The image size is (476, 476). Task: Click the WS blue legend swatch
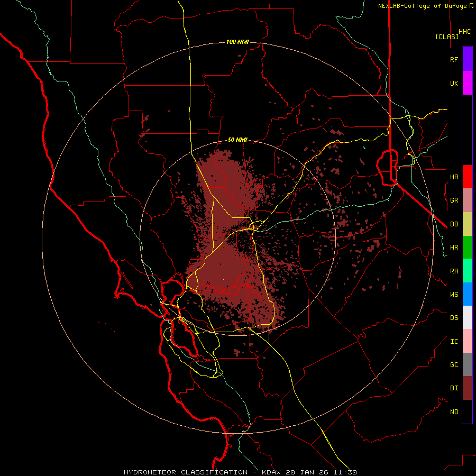tap(467, 294)
